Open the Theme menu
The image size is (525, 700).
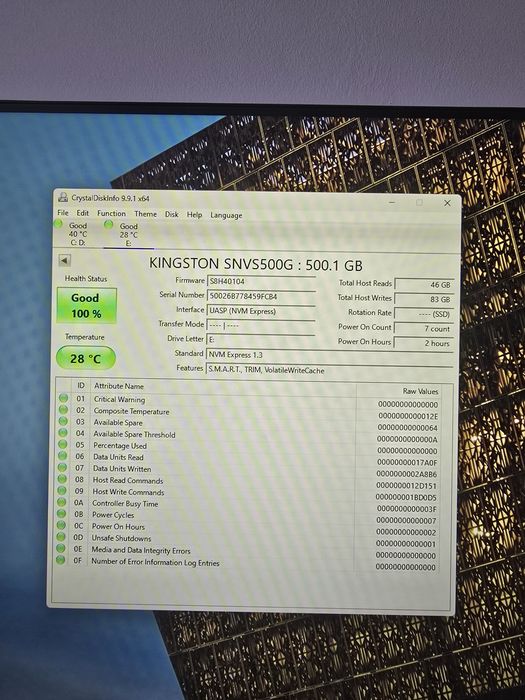(146, 214)
